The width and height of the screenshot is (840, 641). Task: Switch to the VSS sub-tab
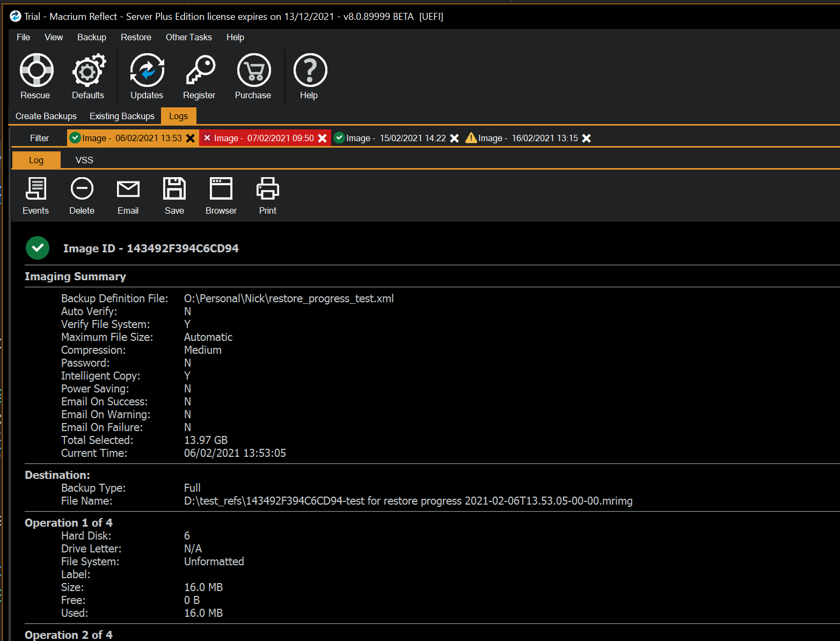84,160
